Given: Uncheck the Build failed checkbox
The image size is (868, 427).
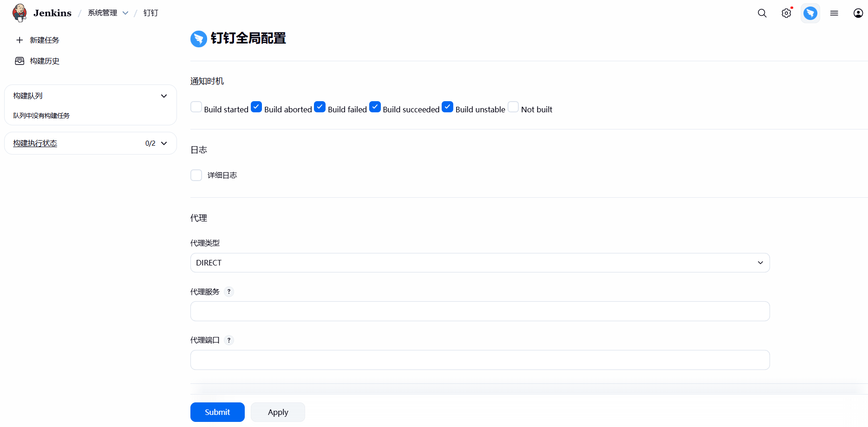Looking at the screenshot, I should [x=320, y=107].
